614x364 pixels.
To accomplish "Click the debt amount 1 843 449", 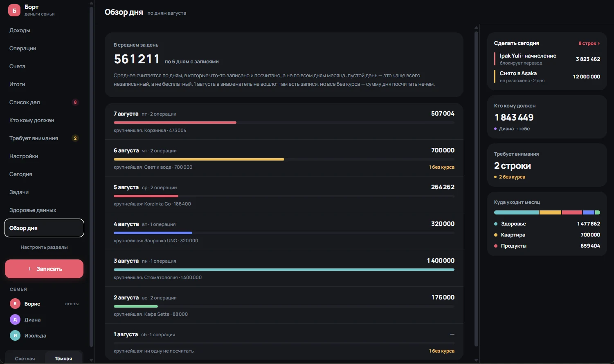I will (514, 117).
